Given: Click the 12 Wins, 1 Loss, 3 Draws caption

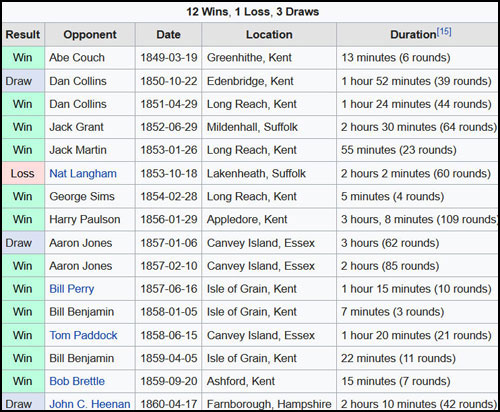Looking at the screenshot, I should [252, 12].
